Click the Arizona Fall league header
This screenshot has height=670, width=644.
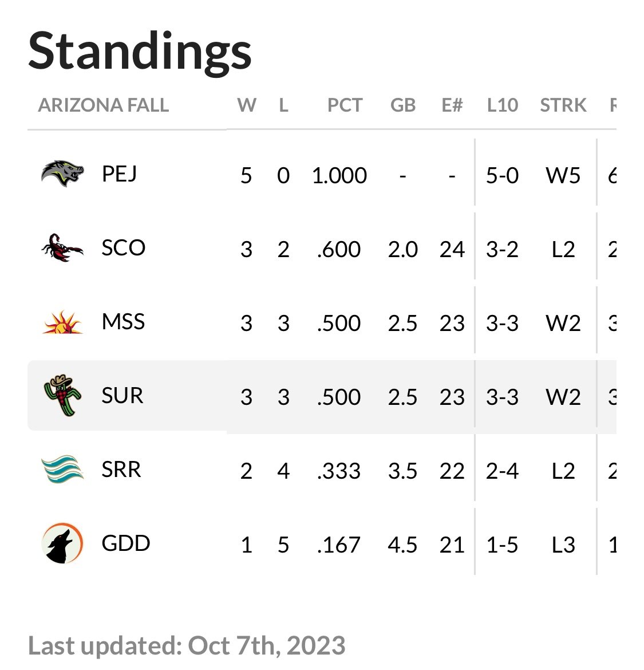104,105
